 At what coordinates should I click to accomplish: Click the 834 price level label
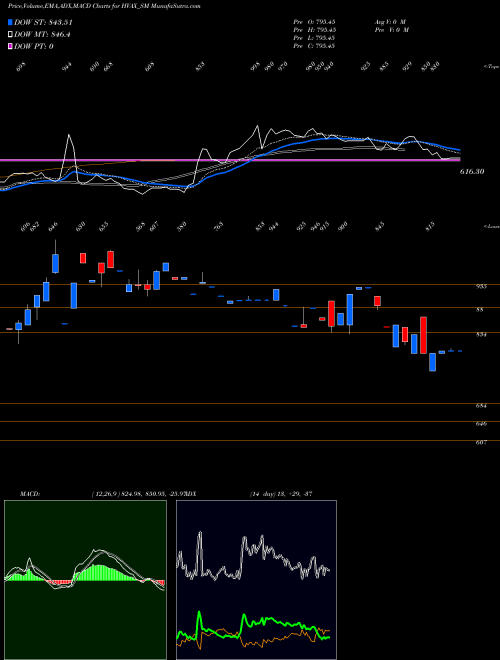click(481, 335)
